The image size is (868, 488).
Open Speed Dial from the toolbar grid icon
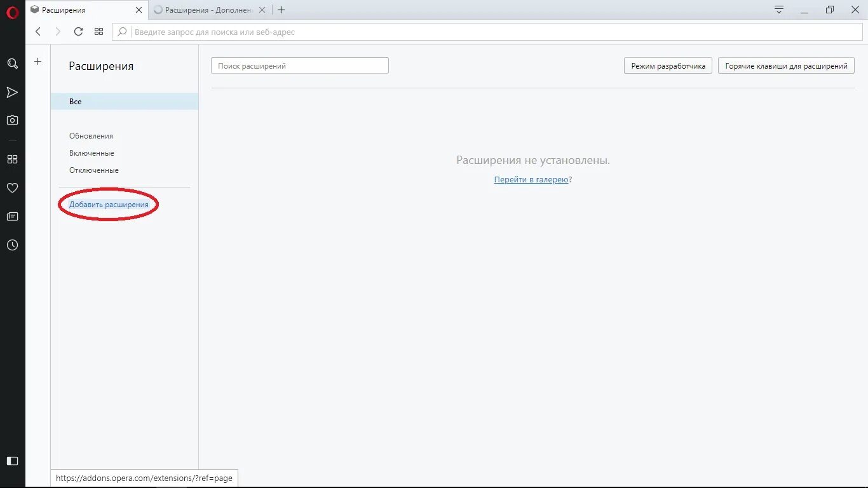tap(98, 32)
